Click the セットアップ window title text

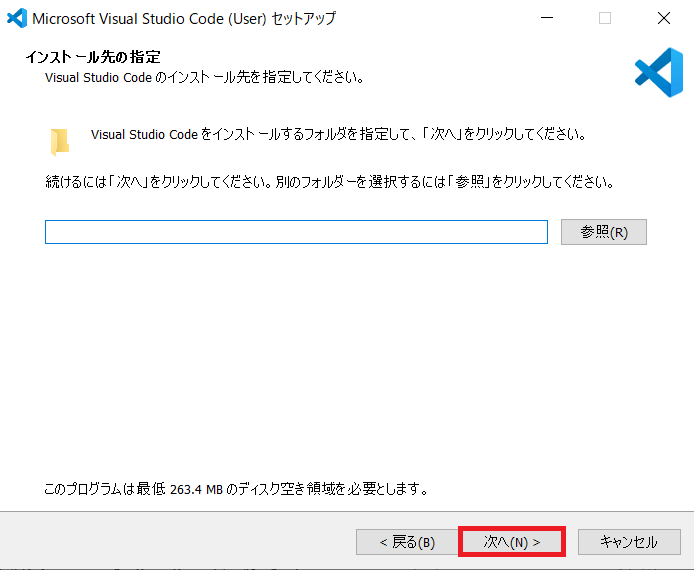click(x=184, y=18)
